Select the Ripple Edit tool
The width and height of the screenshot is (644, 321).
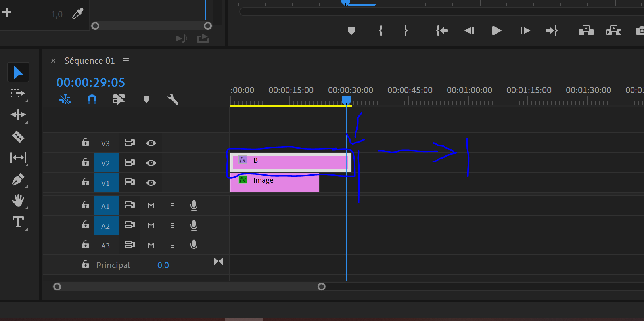point(18,115)
